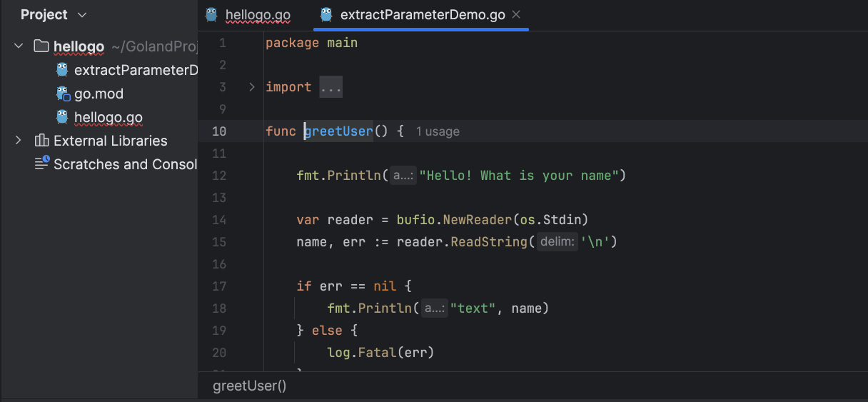Click the parameter hint before "Hello! What is your name"
The width and height of the screenshot is (868, 402).
coord(403,176)
